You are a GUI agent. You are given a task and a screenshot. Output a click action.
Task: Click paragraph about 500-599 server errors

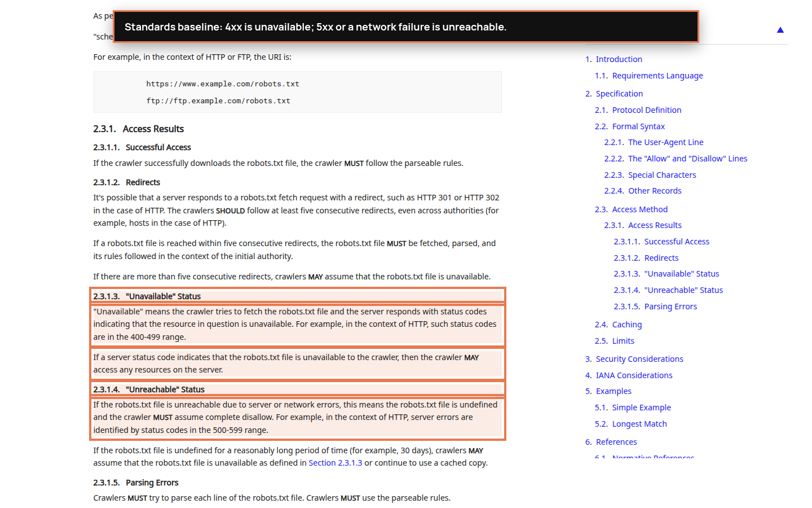(297, 418)
